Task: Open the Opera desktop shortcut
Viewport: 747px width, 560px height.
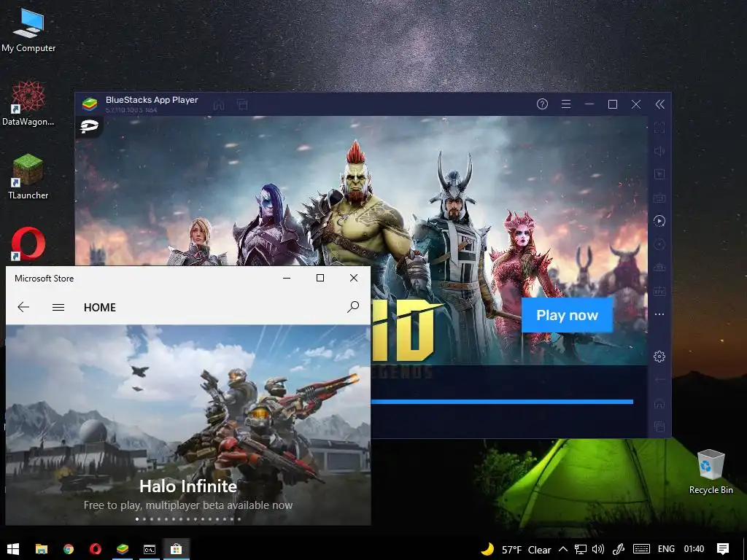Action: 28,244
